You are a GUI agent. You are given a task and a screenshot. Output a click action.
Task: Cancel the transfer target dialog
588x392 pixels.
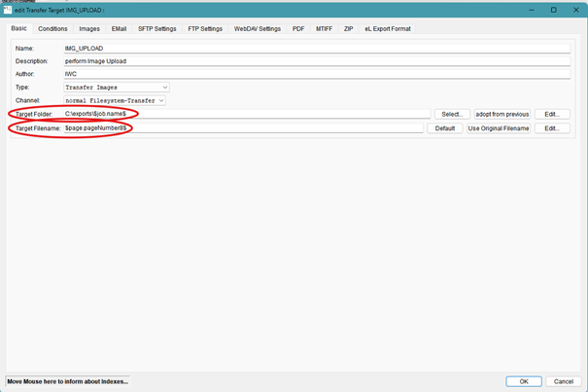(562, 381)
